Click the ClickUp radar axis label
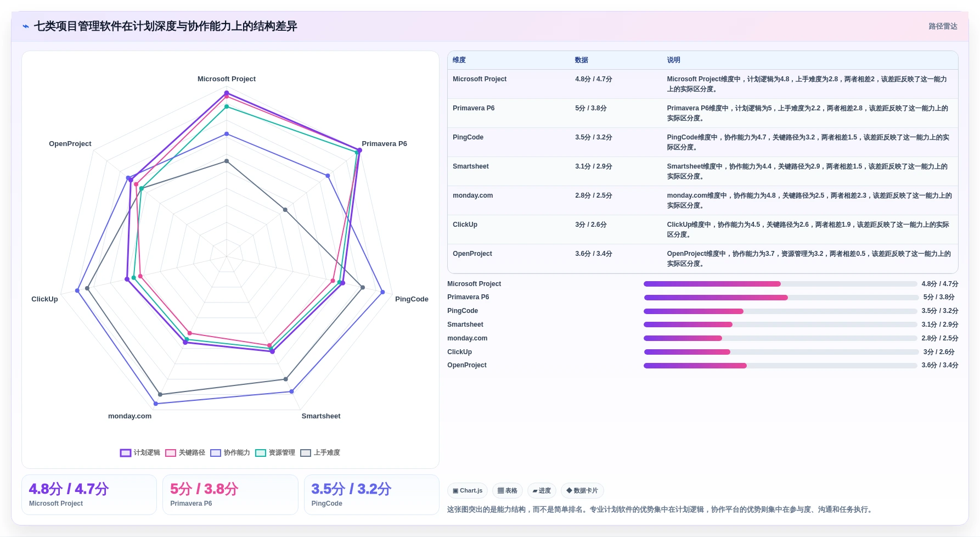 point(44,299)
